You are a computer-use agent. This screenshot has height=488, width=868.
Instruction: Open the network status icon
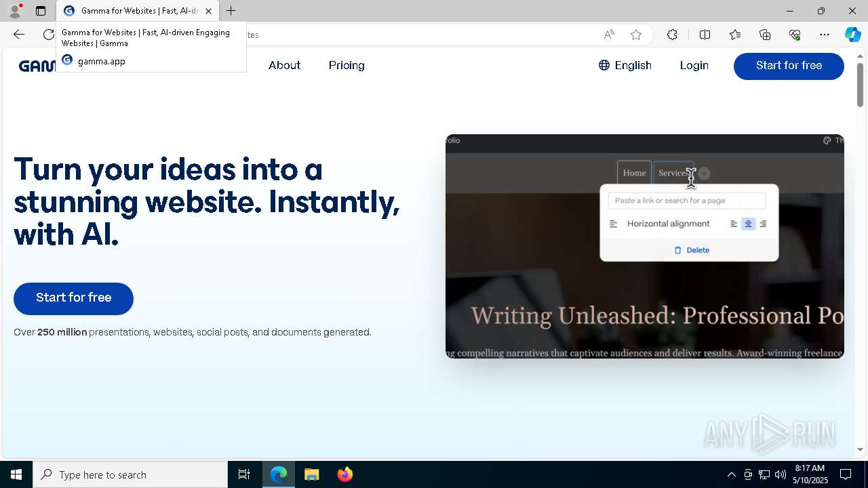pyautogui.click(x=764, y=474)
